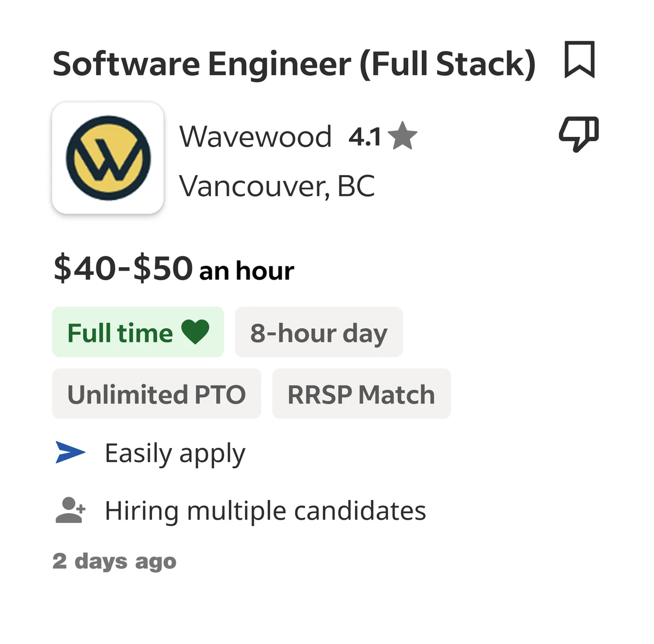Select the RRSP Match tag
This screenshot has height=644, width=654.
pyautogui.click(x=361, y=394)
